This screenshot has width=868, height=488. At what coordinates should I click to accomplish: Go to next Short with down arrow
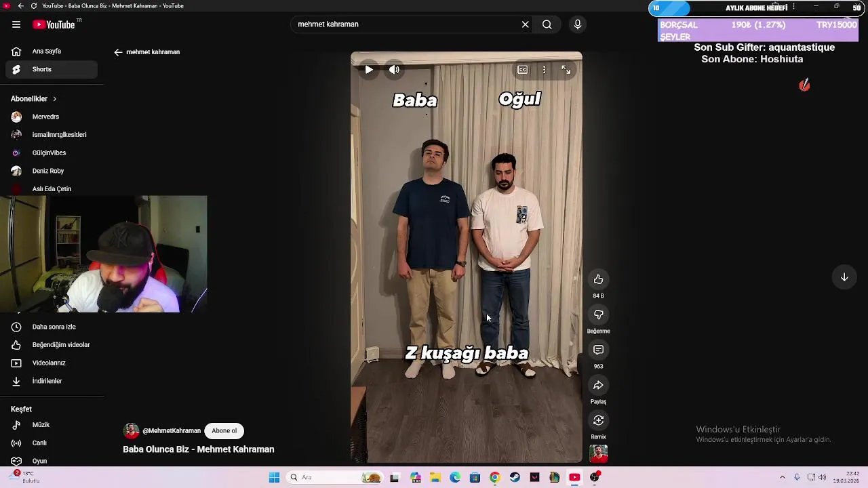coord(844,277)
